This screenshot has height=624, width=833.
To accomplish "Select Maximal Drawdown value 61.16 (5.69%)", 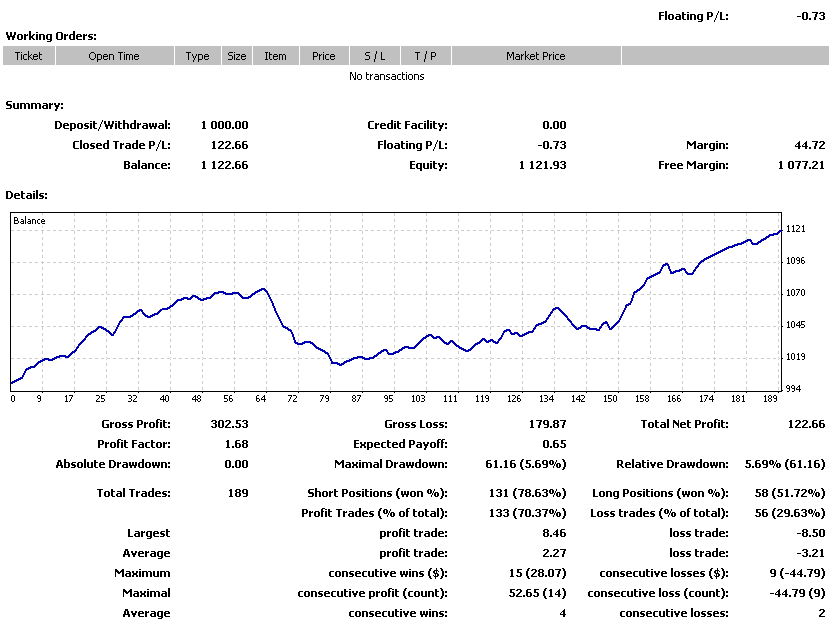I will point(525,464).
